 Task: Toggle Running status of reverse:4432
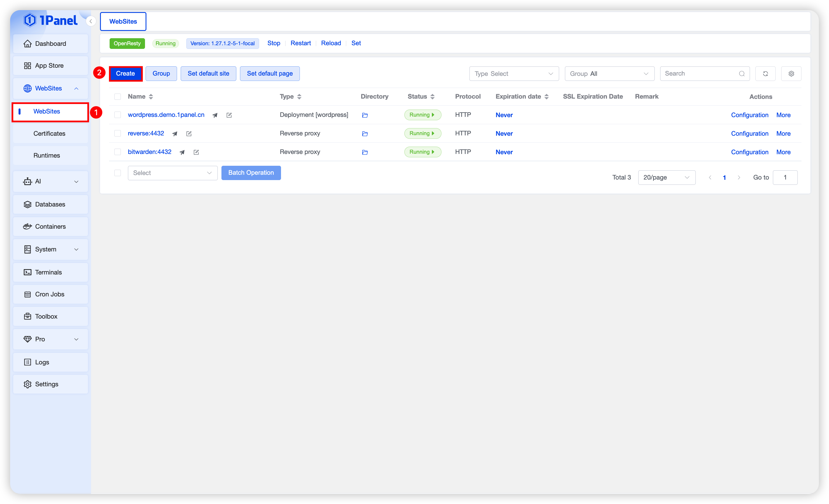422,133
